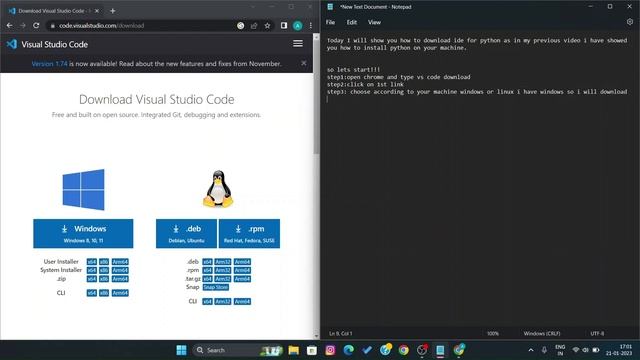Viewport: 640px width, 360px height.
Task: Click the Visual Studio Code logo icon
Action: click(12, 44)
